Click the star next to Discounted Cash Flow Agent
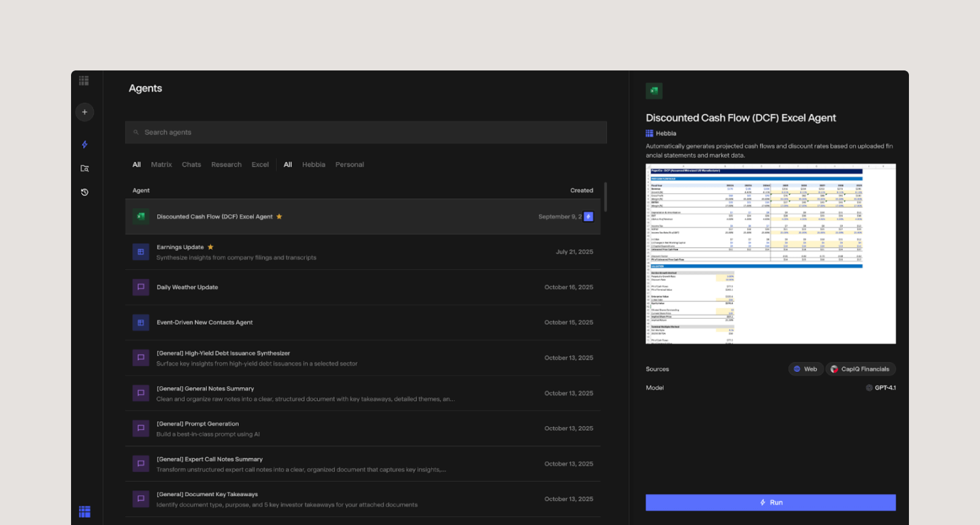Viewport: 980px width, 525px height. [x=279, y=216]
